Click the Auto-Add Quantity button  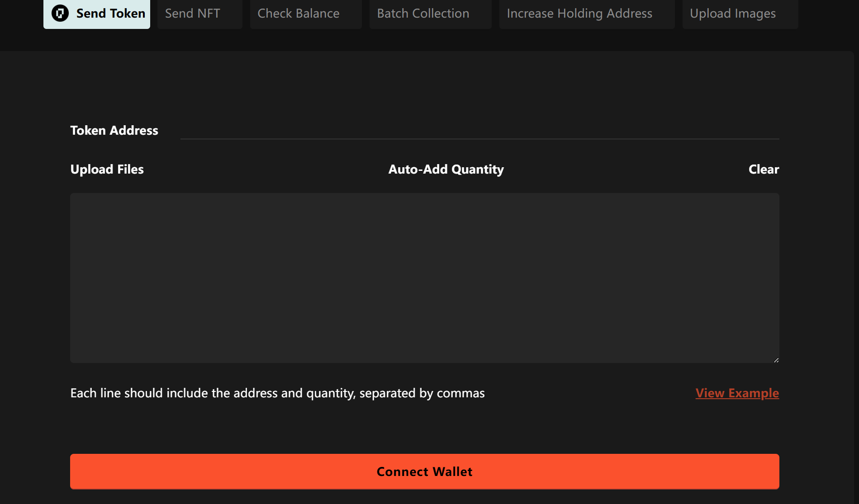(446, 170)
